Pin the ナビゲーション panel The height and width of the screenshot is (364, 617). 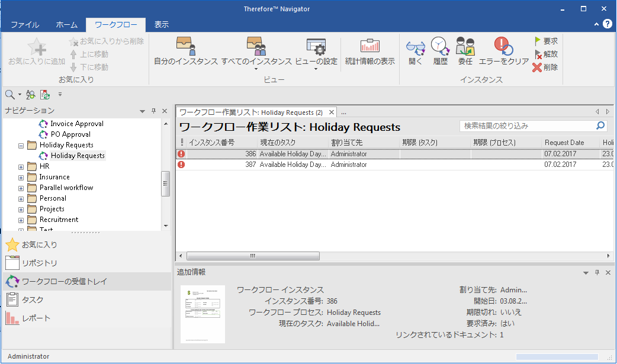[154, 111]
